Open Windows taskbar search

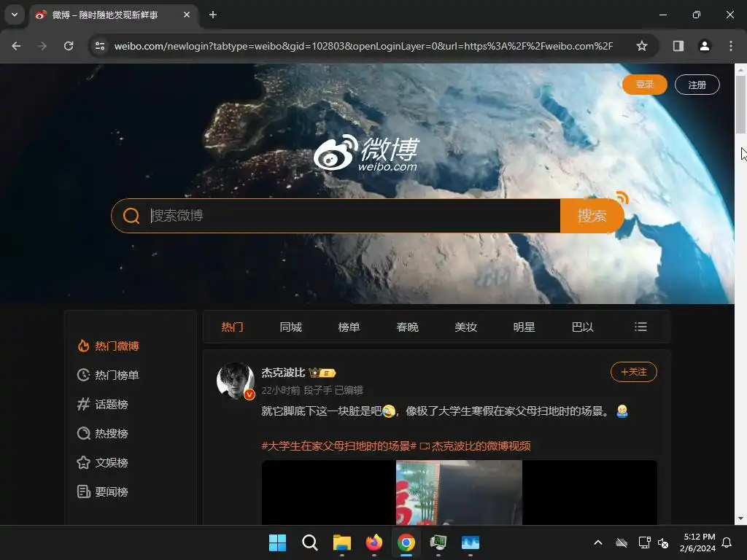[309, 542]
